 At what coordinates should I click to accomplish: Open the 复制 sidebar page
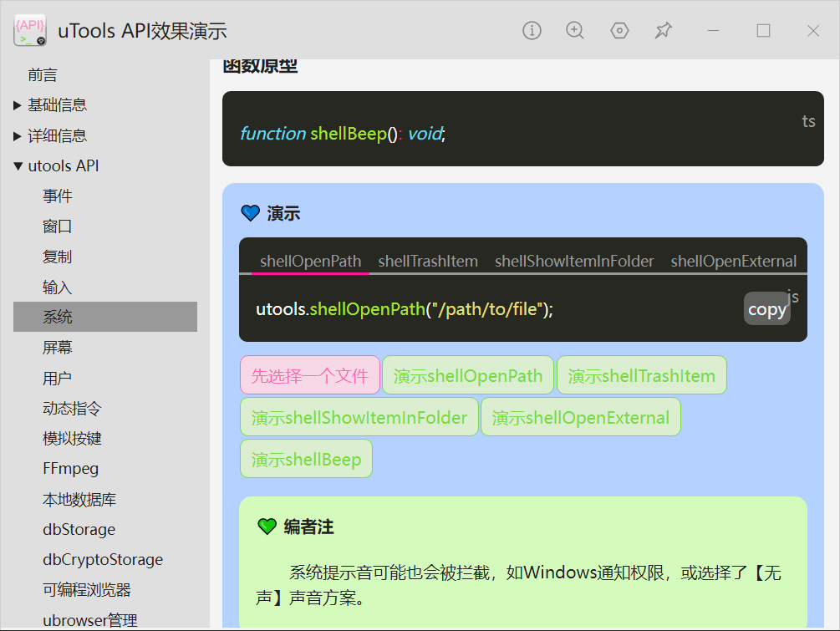point(58,257)
